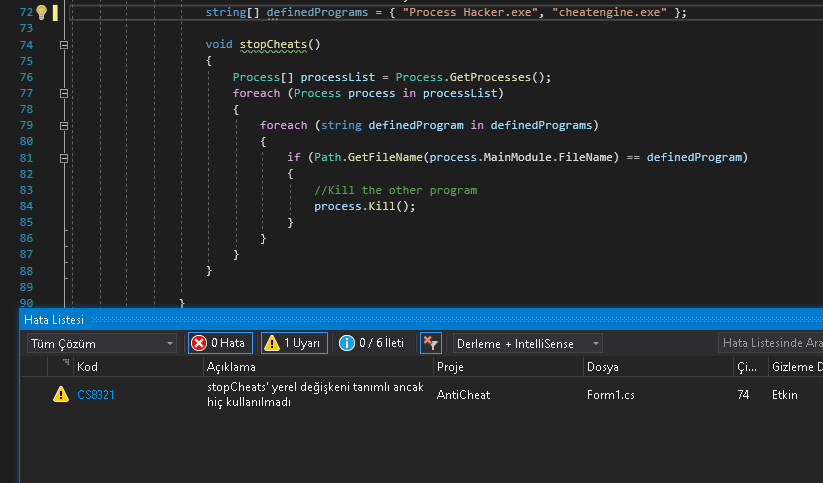Viewport: 823px width, 483px height.
Task: Click the clear filter funnel icon
Action: (430, 343)
